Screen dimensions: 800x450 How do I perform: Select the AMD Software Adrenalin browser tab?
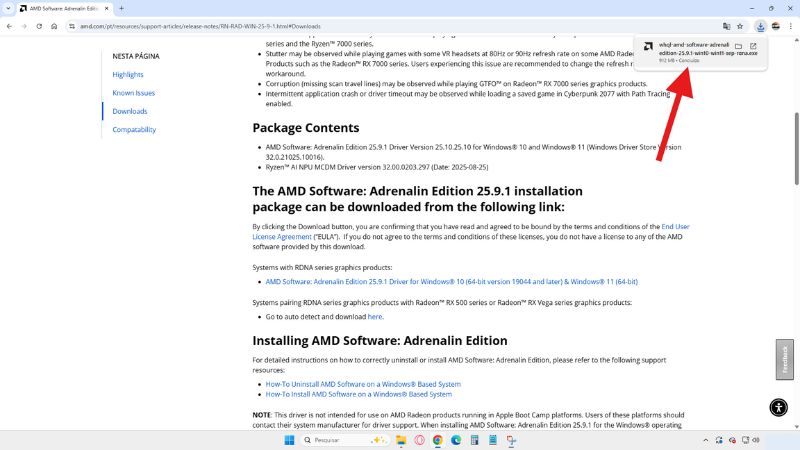click(60, 8)
